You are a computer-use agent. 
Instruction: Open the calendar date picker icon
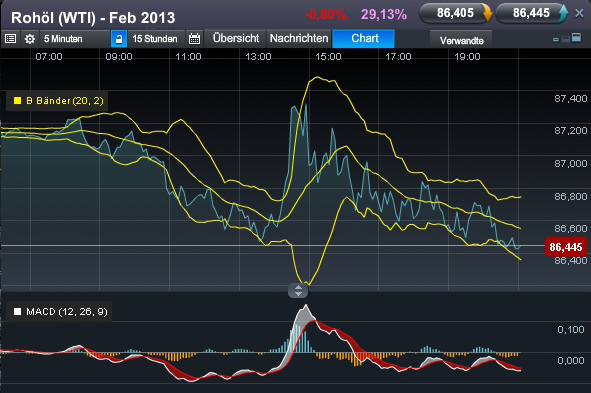click(194, 38)
